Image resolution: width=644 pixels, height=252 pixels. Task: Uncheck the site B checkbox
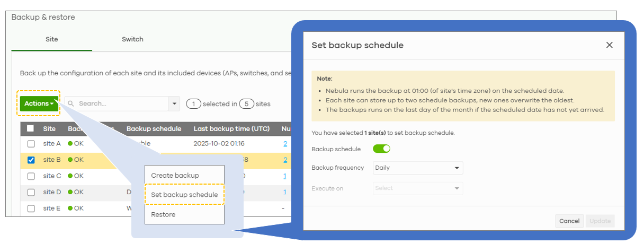click(x=31, y=160)
